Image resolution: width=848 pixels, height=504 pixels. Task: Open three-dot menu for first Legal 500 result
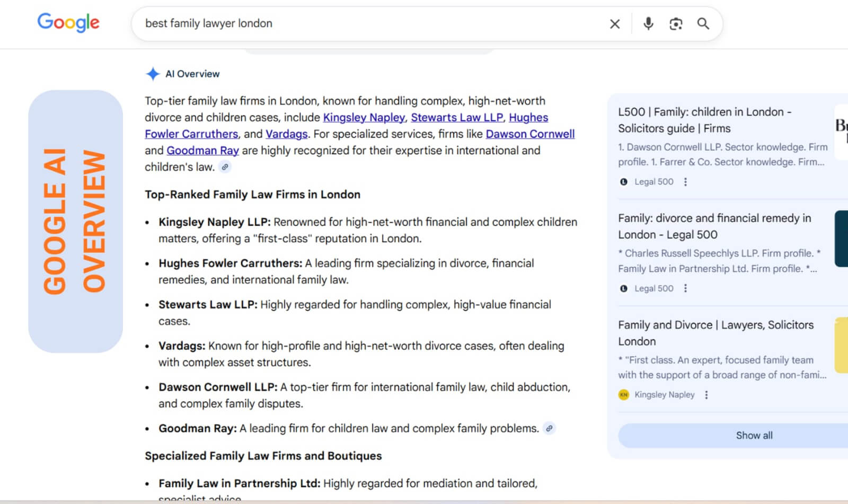click(685, 182)
